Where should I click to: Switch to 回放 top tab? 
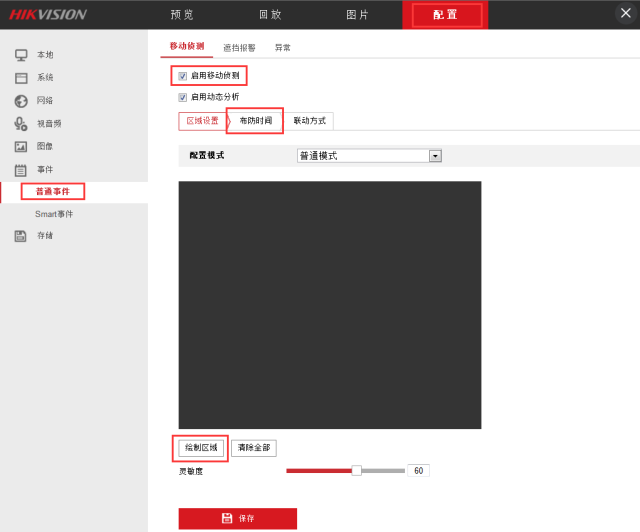(270, 15)
